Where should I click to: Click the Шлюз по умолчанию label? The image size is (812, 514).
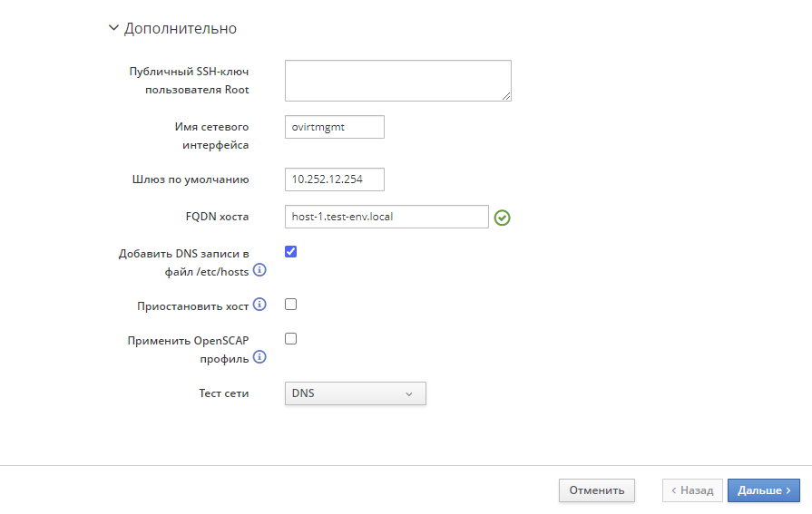pos(191,179)
